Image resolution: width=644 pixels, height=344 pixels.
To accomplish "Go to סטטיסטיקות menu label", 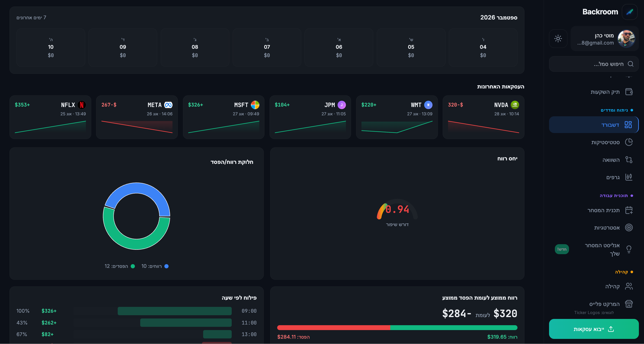I will click(605, 142).
